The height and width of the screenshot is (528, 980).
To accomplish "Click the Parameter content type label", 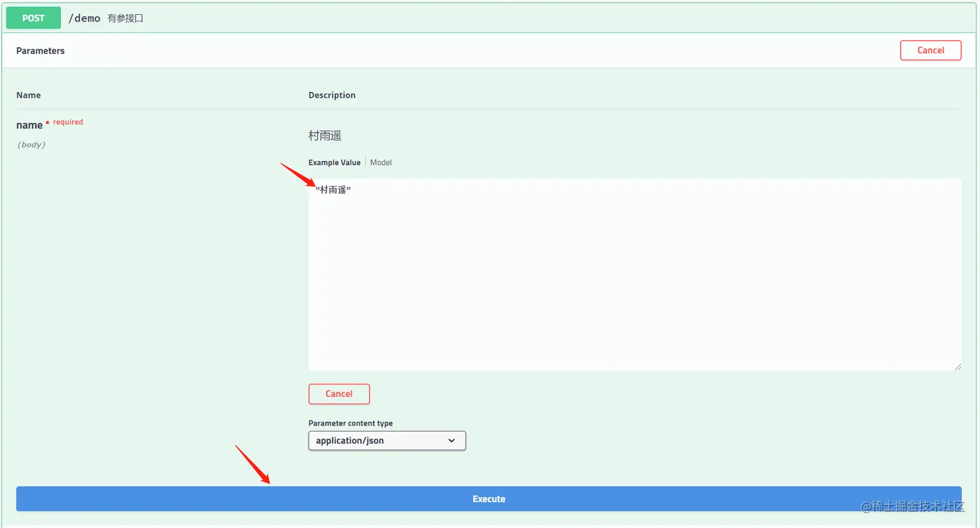I will click(351, 423).
